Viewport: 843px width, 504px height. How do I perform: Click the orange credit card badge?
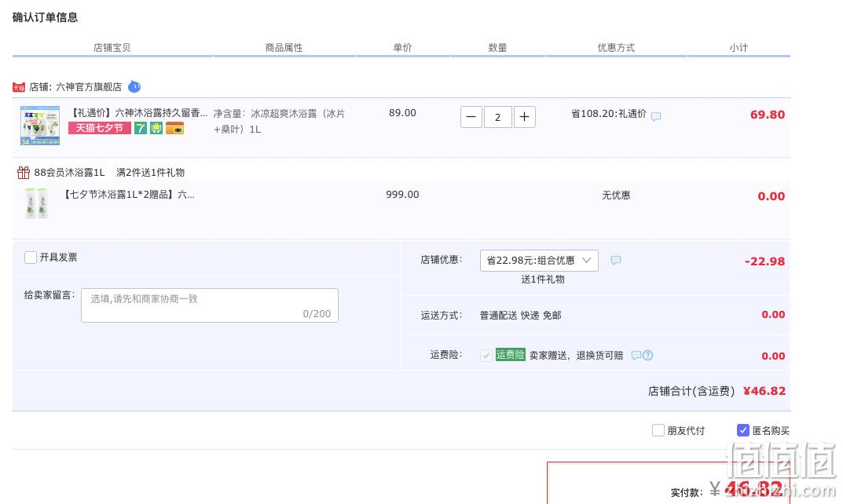(x=174, y=128)
